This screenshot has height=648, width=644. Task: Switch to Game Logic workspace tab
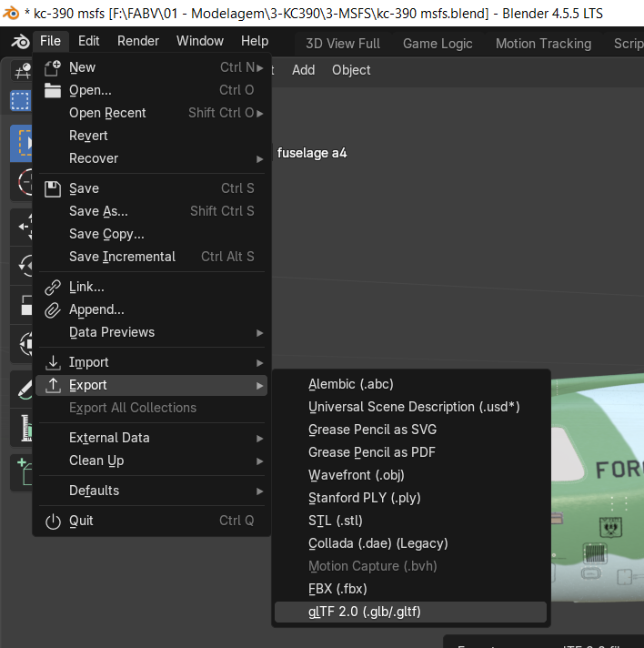(438, 44)
